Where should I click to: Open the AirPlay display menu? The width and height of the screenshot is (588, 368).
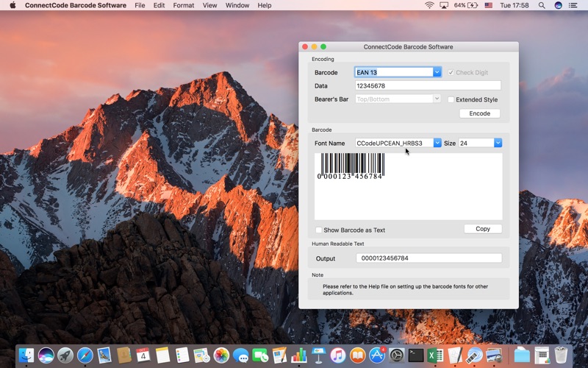[x=444, y=5]
